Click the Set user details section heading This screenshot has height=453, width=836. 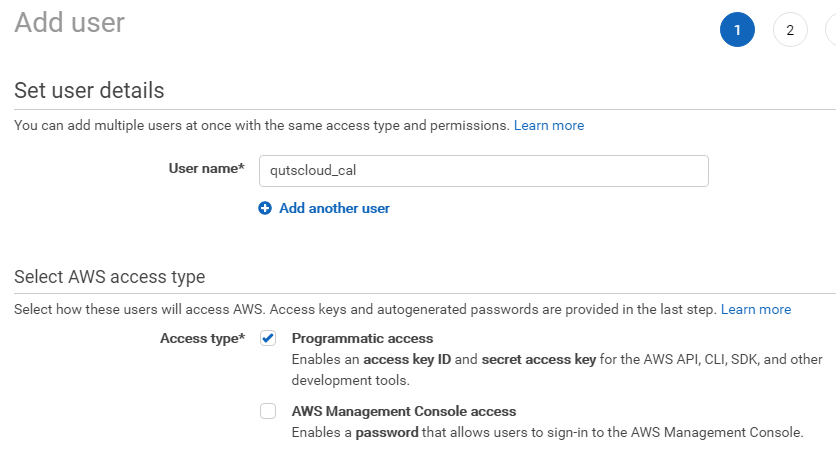click(x=89, y=90)
